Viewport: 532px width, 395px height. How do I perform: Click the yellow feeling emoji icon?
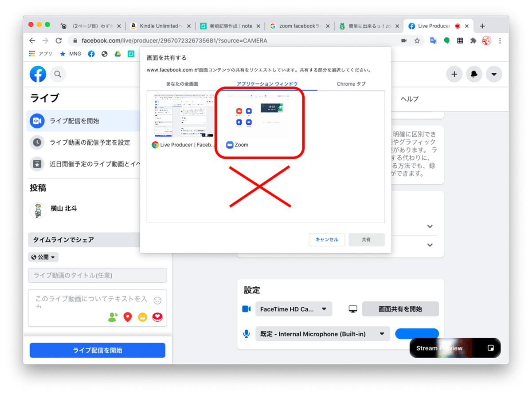142,317
